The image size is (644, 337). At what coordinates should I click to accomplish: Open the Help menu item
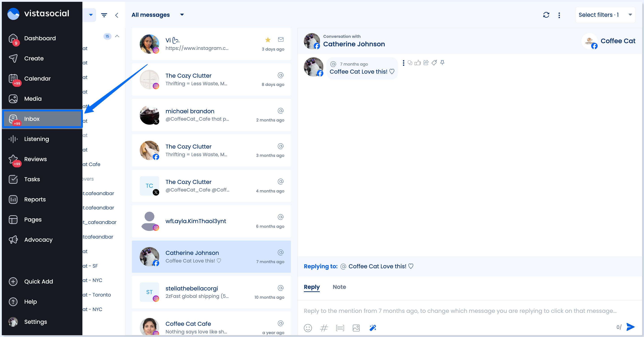click(x=42, y=302)
